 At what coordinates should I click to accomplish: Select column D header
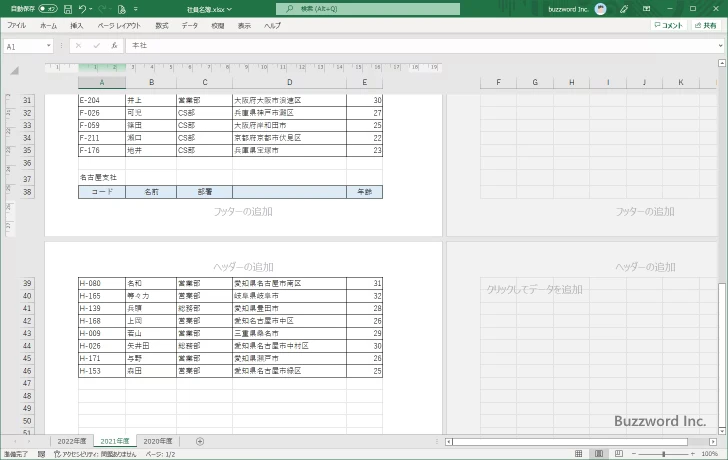(289, 82)
